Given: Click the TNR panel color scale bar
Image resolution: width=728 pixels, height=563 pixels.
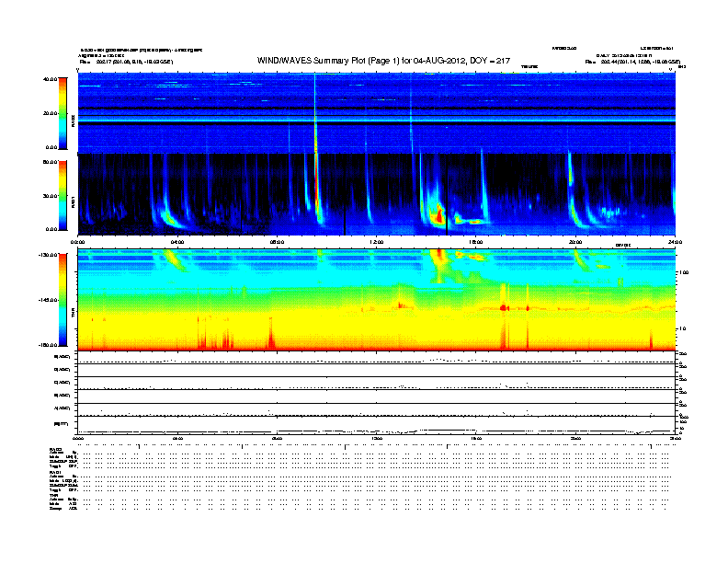Looking at the screenshot, I should pos(63,300).
